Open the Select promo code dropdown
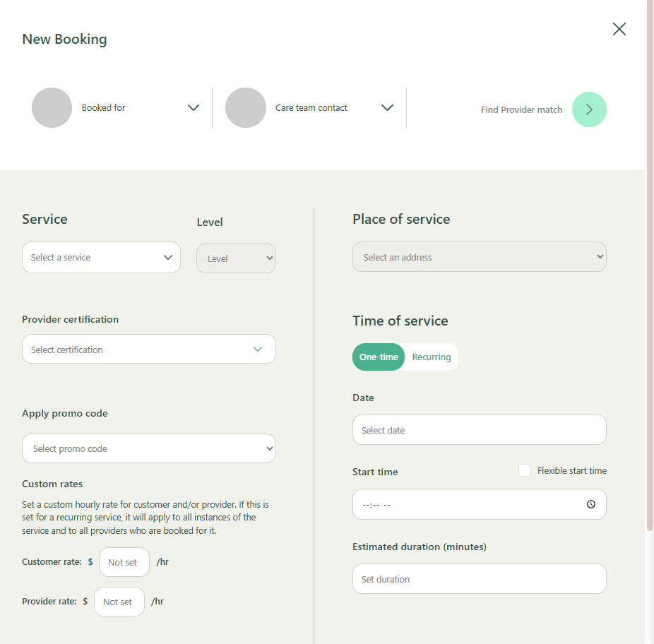Image resolution: width=654 pixels, height=644 pixels. [x=148, y=448]
